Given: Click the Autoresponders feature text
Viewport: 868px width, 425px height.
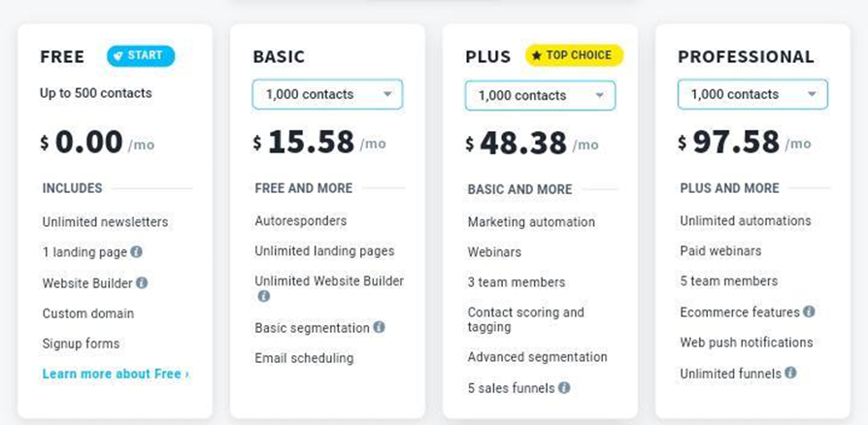Looking at the screenshot, I should pos(301,221).
